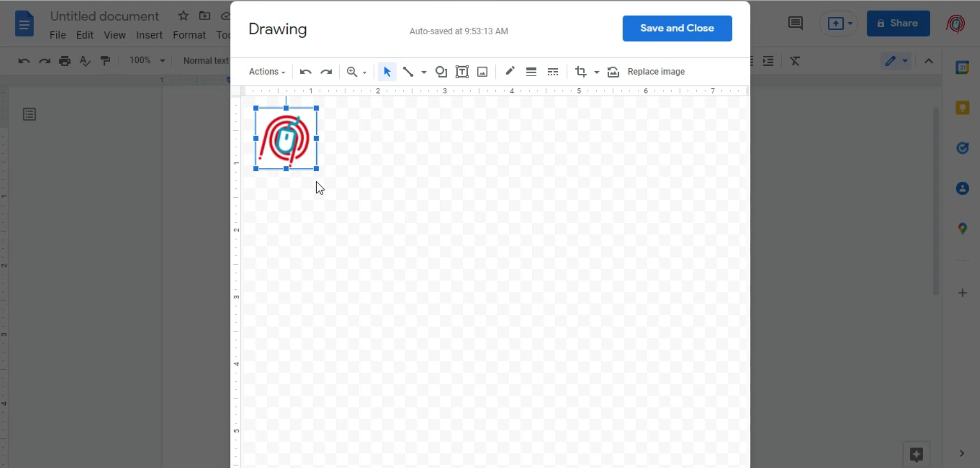The width and height of the screenshot is (980, 468).
Task: Open comment history icon
Action: 795,23
